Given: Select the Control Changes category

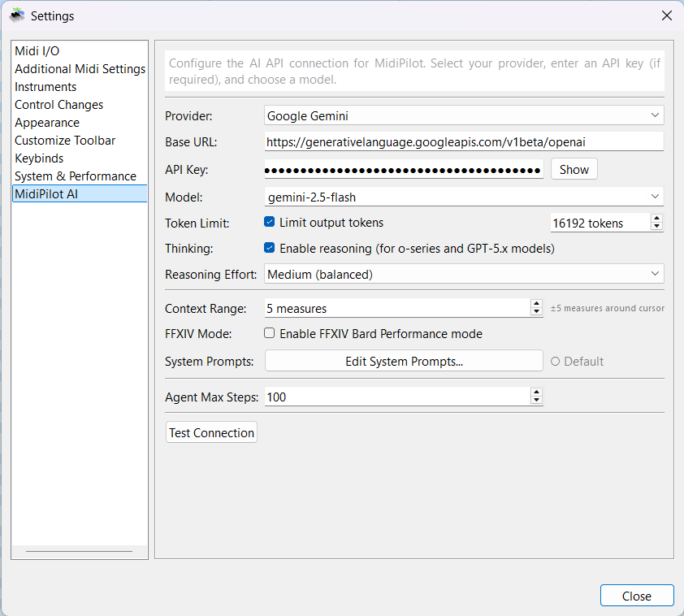Looking at the screenshot, I should [x=58, y=104].
